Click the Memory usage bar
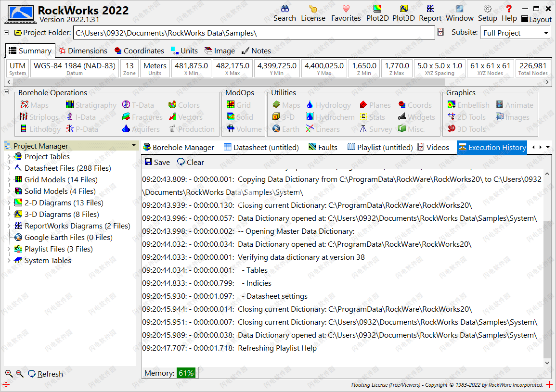The height and width of the screenshot is (392, 556). click(186, 373)
